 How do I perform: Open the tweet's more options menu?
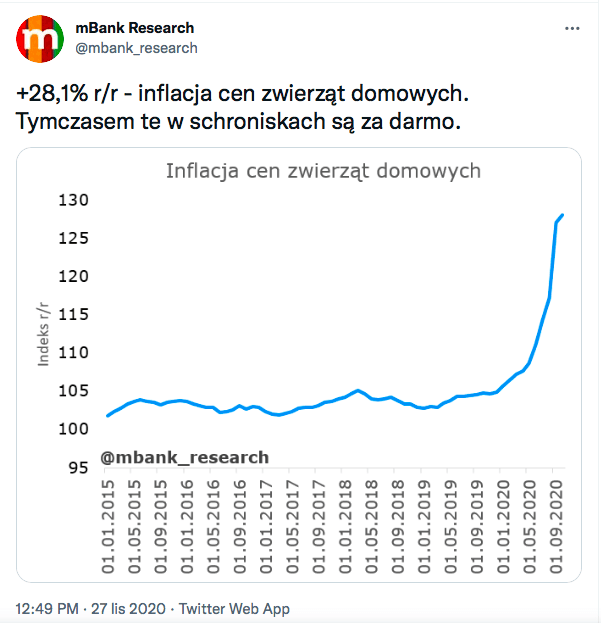[x=571, y=29]
